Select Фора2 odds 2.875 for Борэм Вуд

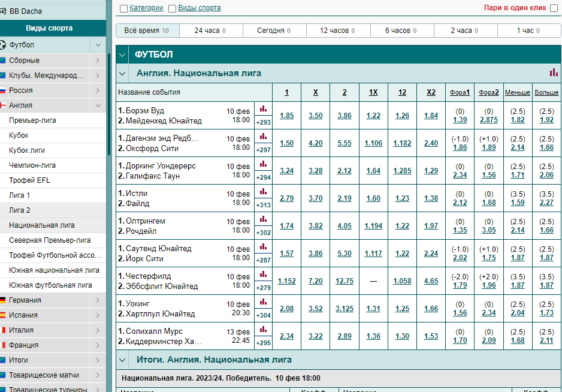(x=489, y=120)
